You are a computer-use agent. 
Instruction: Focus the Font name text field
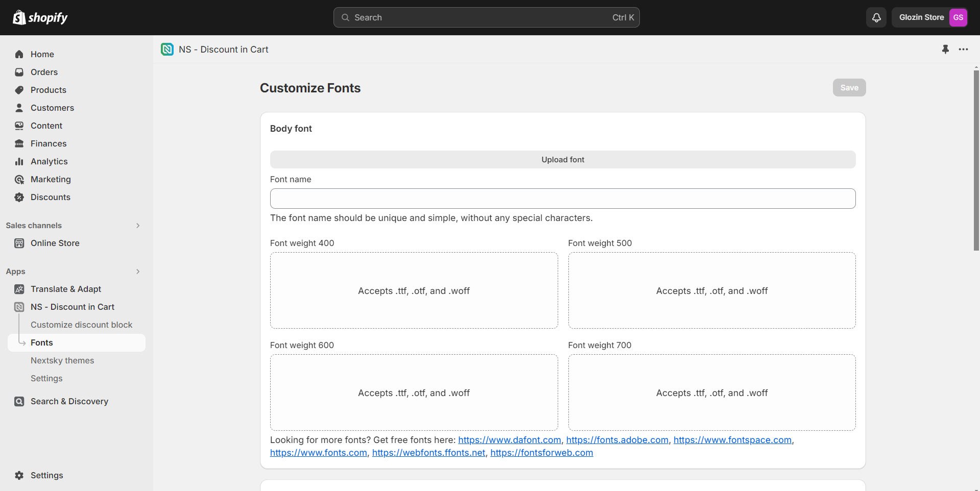562,199
